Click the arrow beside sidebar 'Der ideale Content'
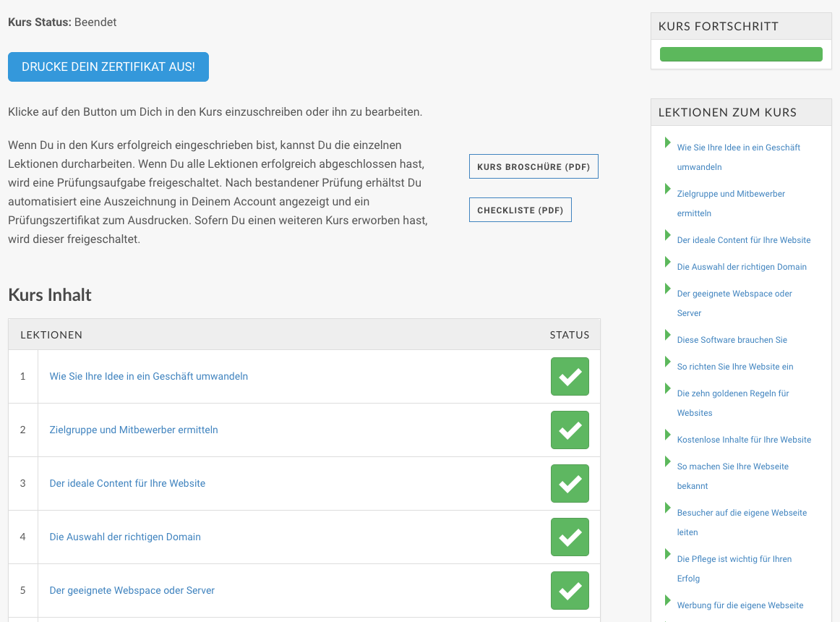The height and width of the screenshot is (622, 840). pos(667,235)
